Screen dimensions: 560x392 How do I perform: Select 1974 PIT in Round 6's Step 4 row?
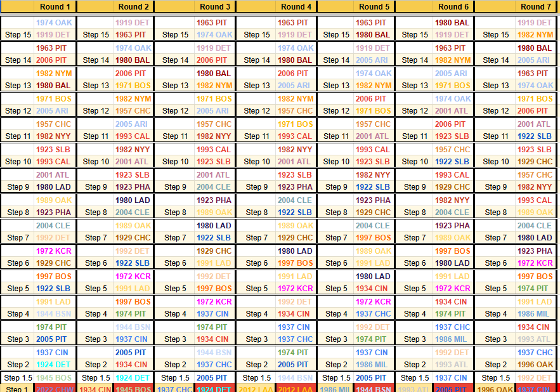[451, 314]
